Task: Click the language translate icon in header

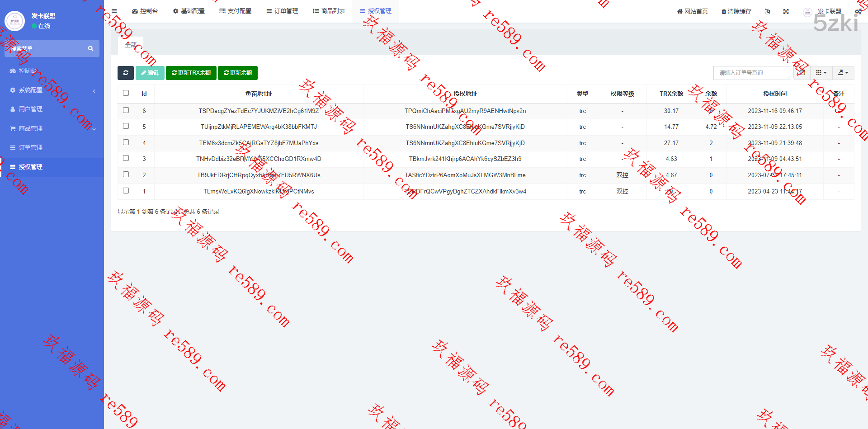Action: [767, 12]
